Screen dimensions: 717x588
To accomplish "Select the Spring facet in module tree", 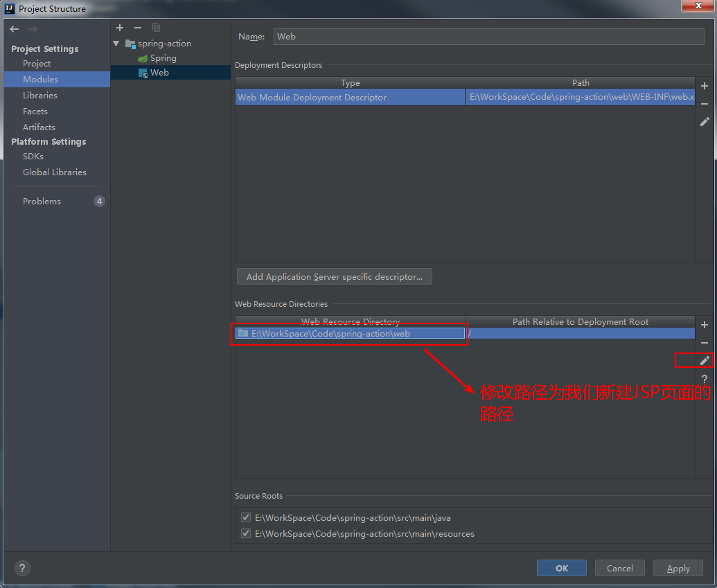I will pos(163,58).
